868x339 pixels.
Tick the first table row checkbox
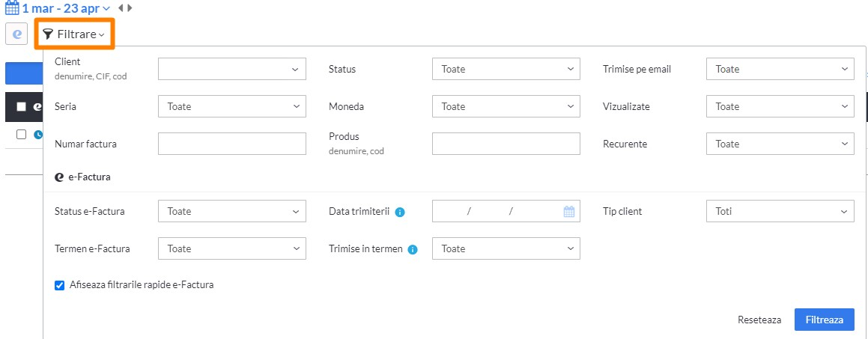click(21, 135)
